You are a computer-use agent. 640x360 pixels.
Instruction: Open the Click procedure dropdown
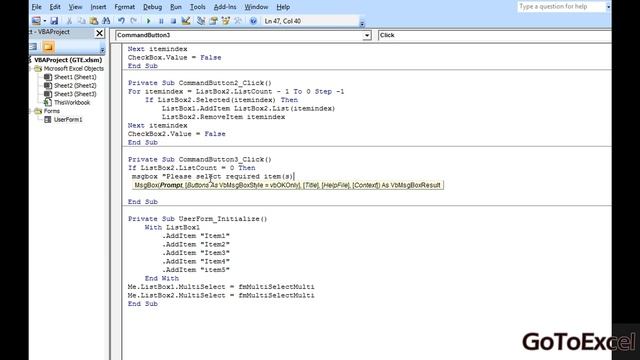494,36
